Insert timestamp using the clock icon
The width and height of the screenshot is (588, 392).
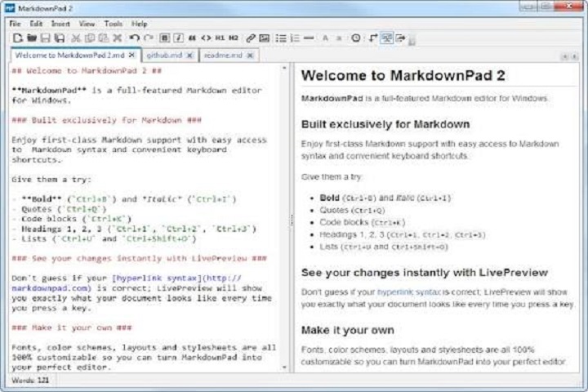tap(355, 38)
